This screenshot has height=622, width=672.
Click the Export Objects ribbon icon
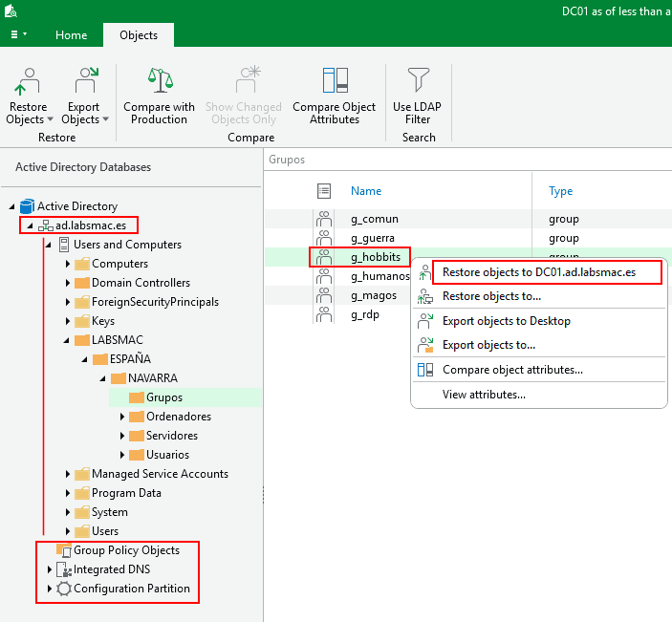[84, 80]
